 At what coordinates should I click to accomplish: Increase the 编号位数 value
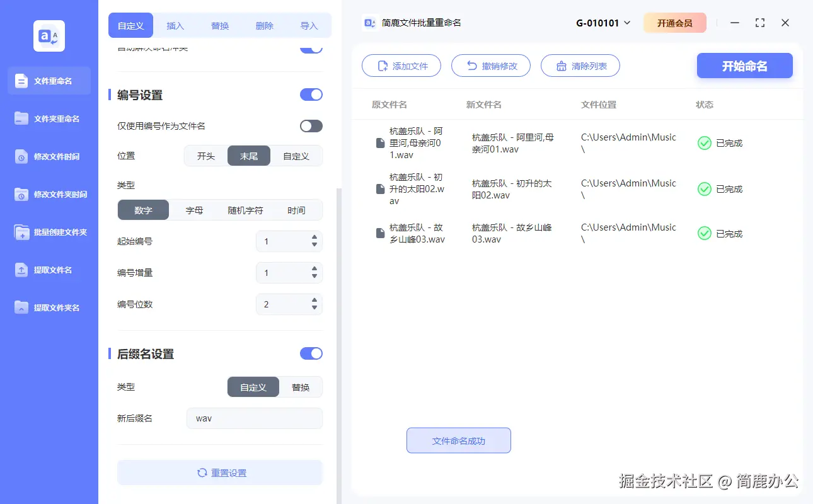click(x=314, y=301)
